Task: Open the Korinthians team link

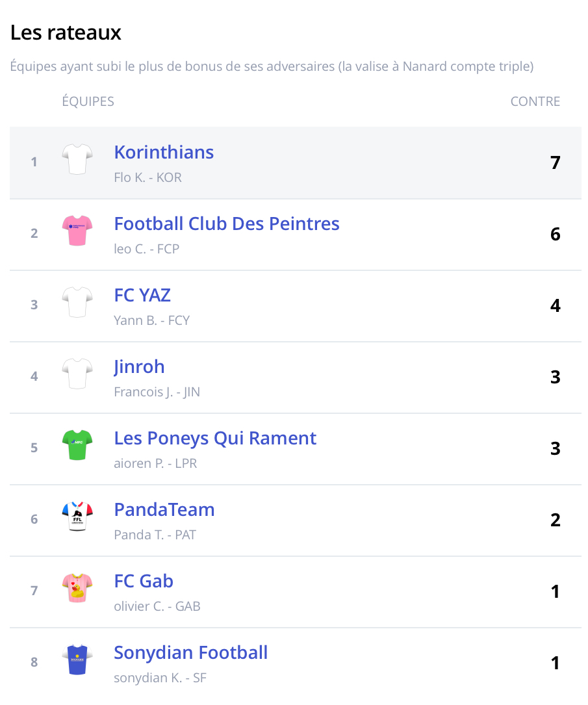Action: coord(164,152)
